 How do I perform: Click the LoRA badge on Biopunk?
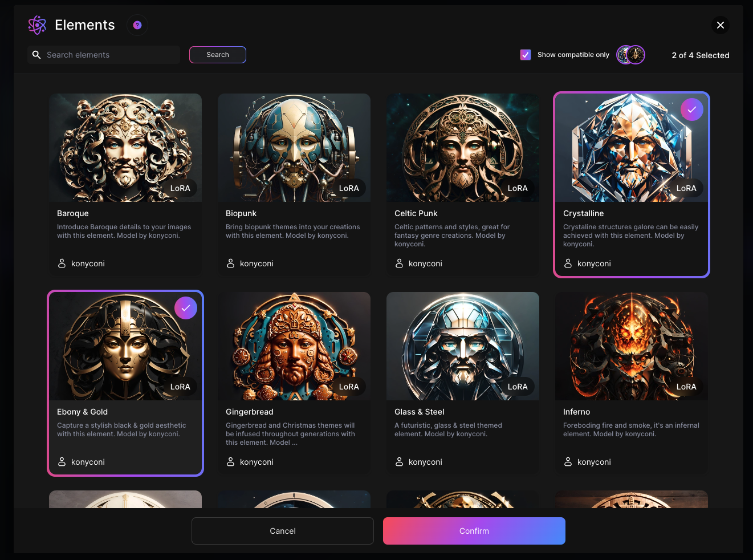(x=349, y=188)
